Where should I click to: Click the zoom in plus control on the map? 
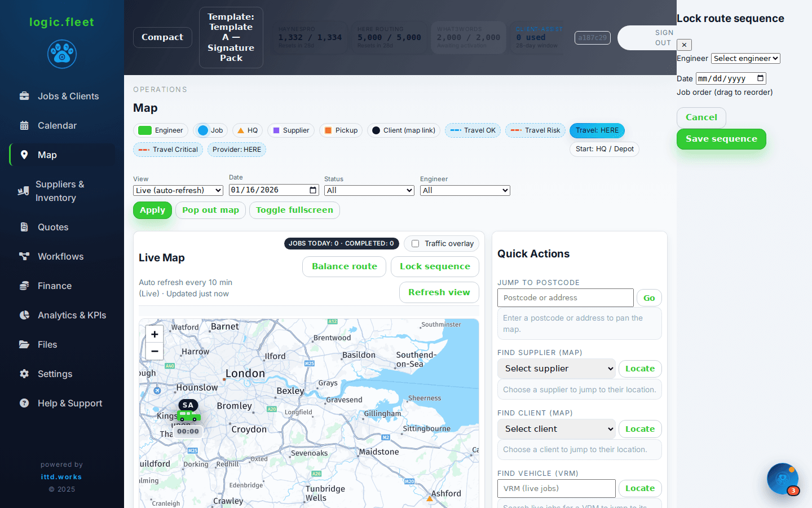(x=155, y=334)
